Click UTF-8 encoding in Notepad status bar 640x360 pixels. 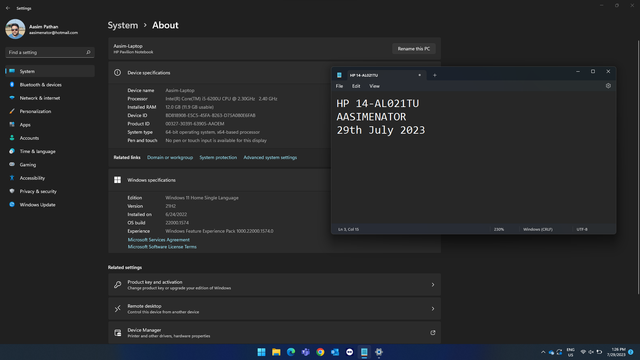[x=582, y=229]
